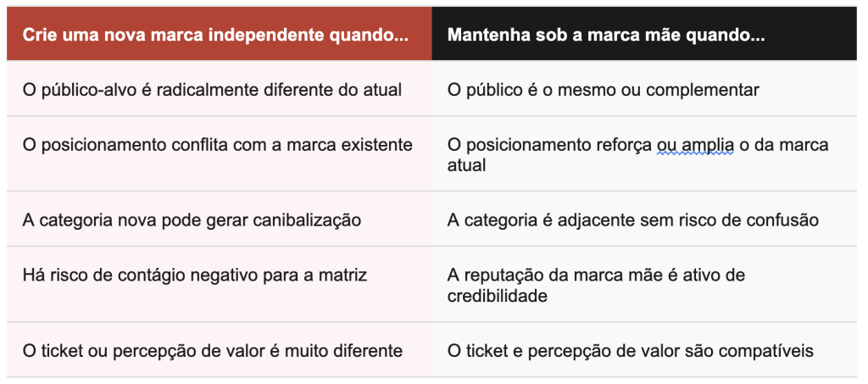Select the cell "A categoria nova pode gerar canibalização"
The image size is (868, 384).
pyautogui.click(x=192, y=220)
